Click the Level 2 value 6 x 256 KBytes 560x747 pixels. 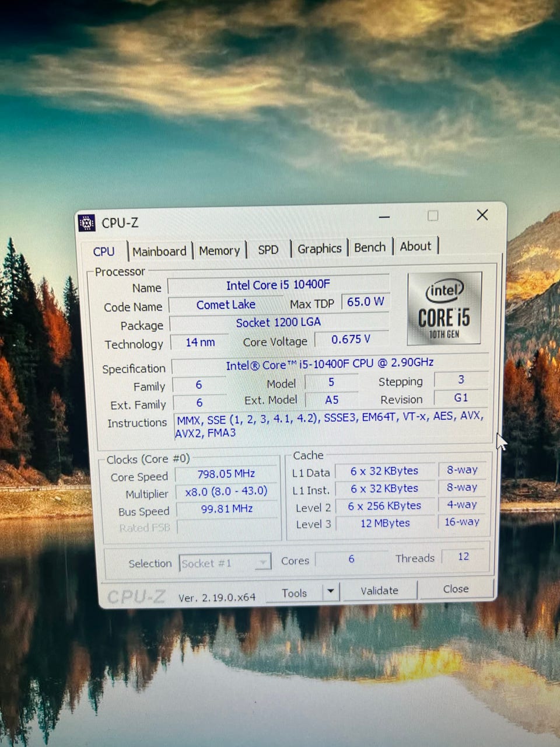(384, 506)
